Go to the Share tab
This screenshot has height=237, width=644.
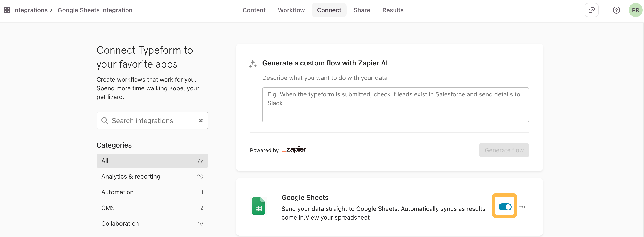click(362, 10)
